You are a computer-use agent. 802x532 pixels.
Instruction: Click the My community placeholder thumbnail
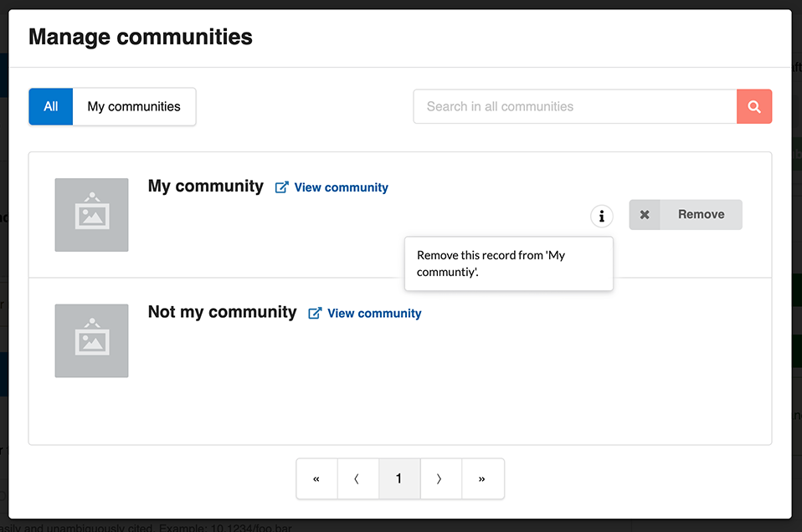coord(91,215)
